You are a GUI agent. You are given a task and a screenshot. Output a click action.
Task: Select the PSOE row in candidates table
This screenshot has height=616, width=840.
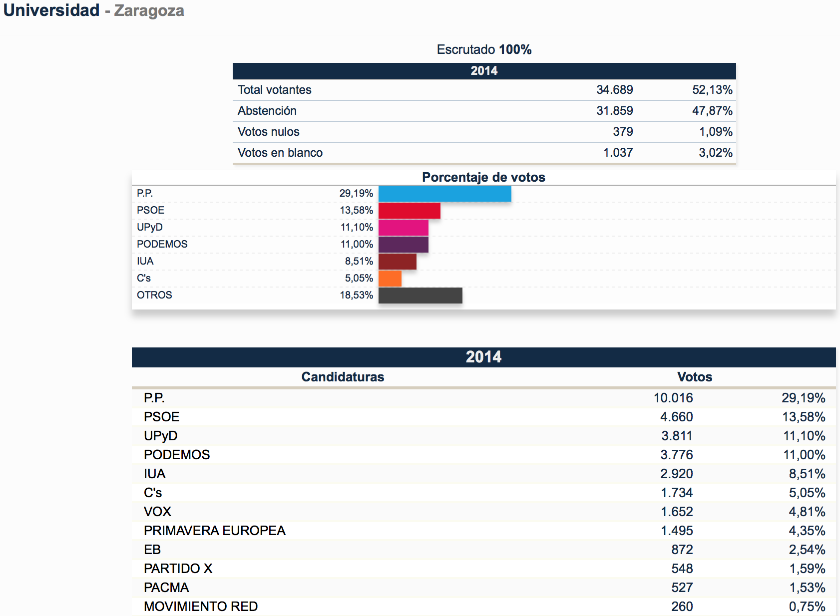483,417
